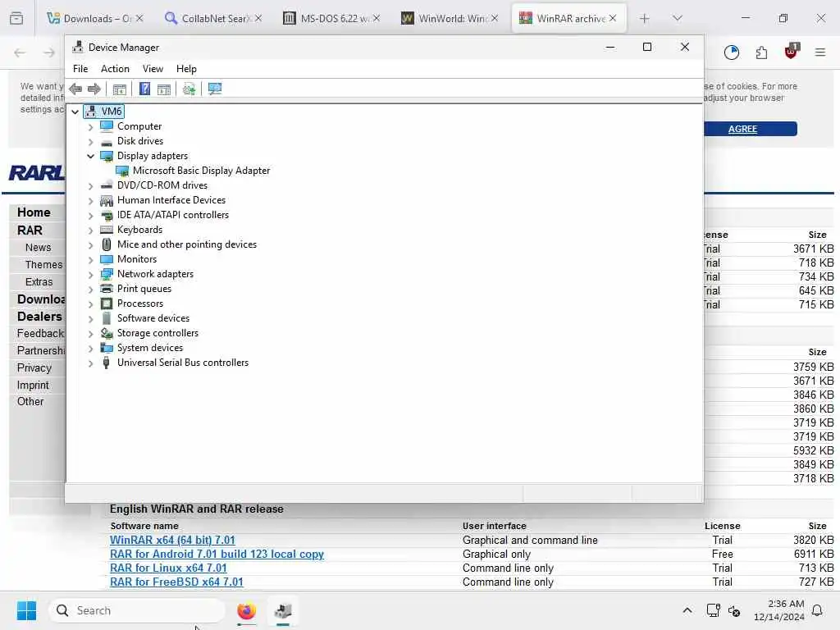Select the Disk drives icon
The height and width of the screenshot is (630, 840).
click(x=107, y=141)
